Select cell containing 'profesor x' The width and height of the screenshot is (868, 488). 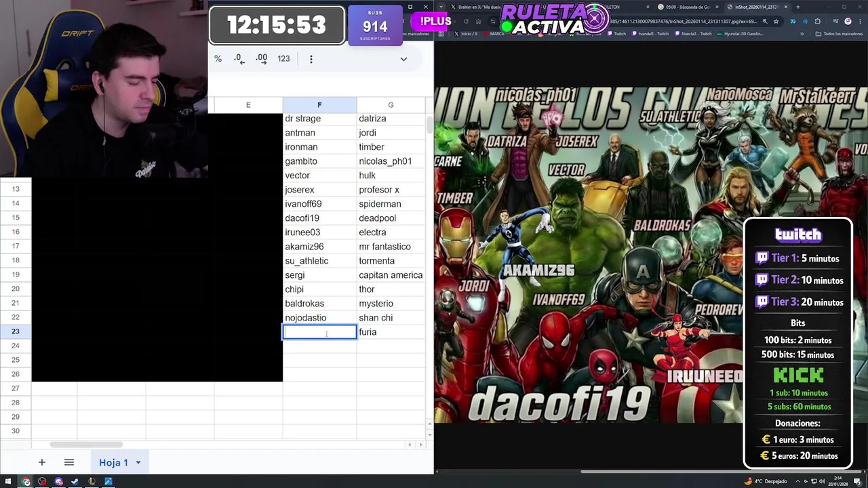(x=391, y=190)
